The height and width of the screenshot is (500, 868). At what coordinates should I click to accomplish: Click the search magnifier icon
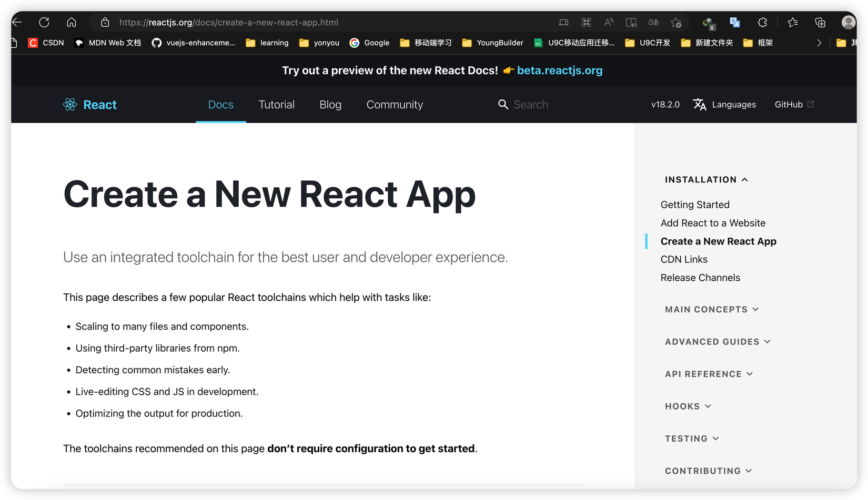coord(503,105)
